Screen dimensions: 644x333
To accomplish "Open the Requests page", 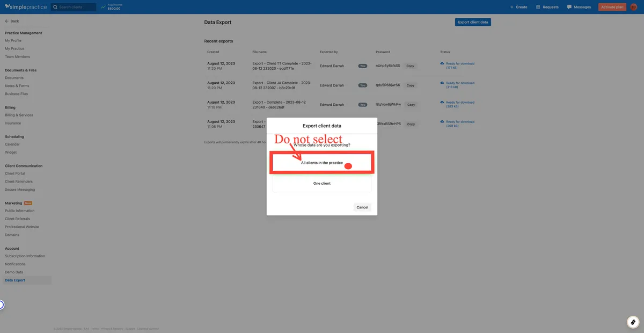I will pyautogui.click(x=547, y=7).
